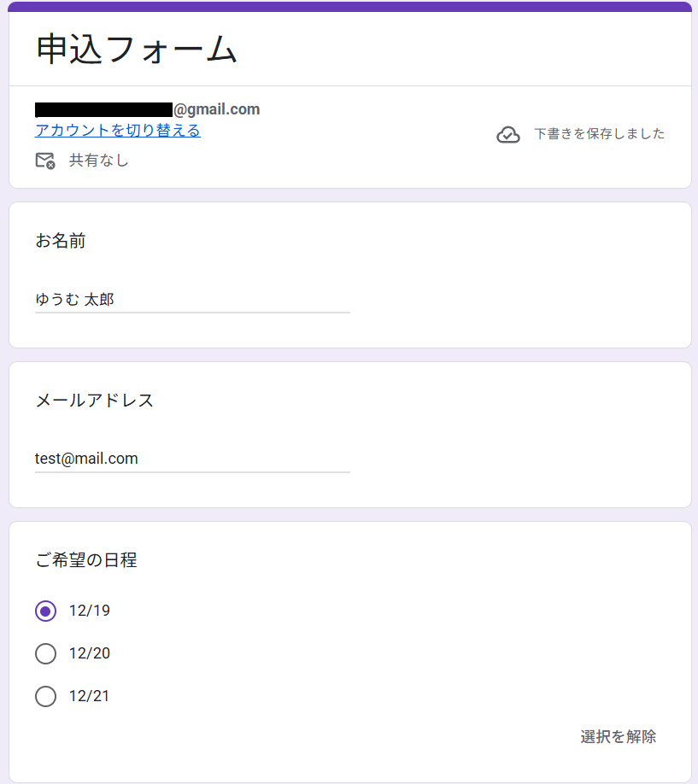The width and height of the screenshot is (698, 784).
Task: Click the mail not-shared icon
Action: pyautogui.click(x=45, y=161)
